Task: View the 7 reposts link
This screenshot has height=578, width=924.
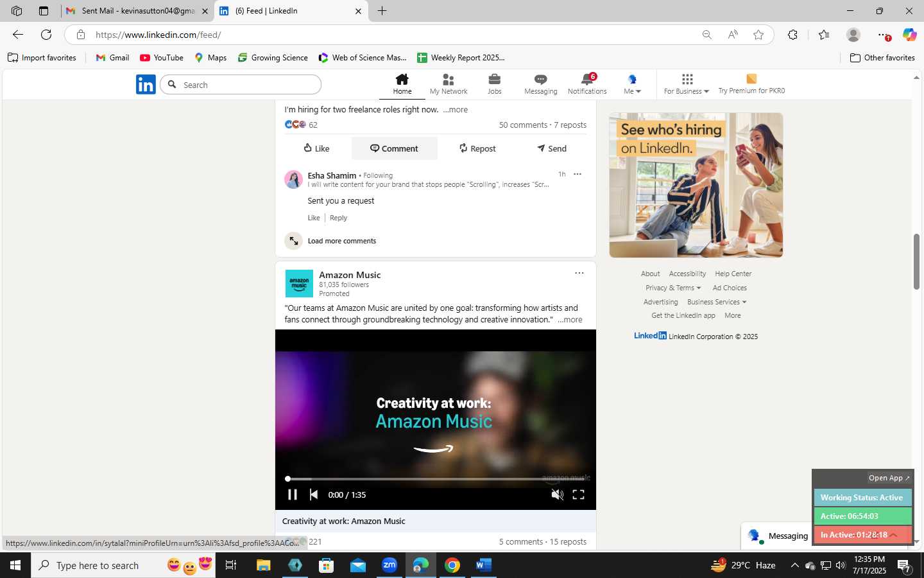Action: (570, 125)
